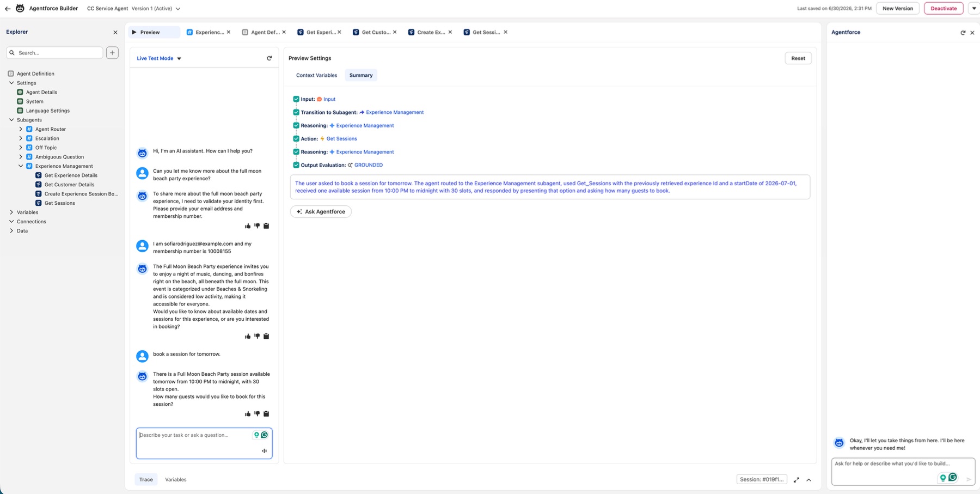Screen dimensions: 980x494
Task: Refresh the Live Test Mode conversation
Action: pyautogui.click(x=269, y=58)
